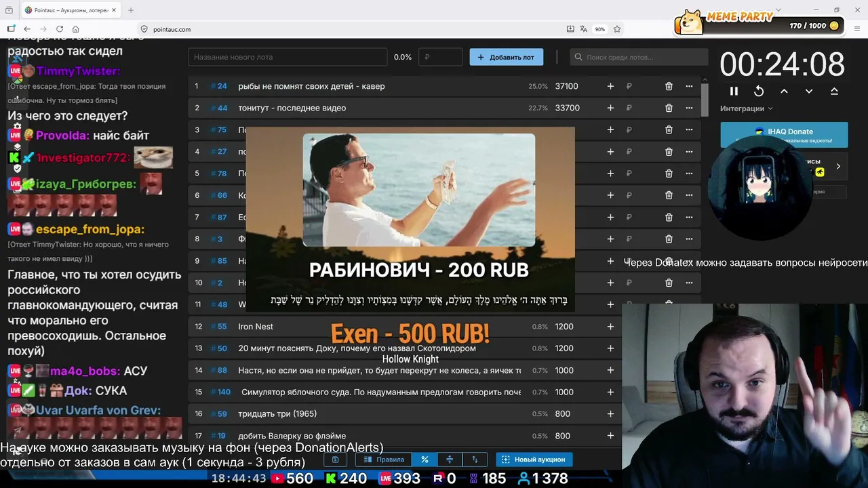
Task: Focus the new lot price field
Action: point(441,57)
